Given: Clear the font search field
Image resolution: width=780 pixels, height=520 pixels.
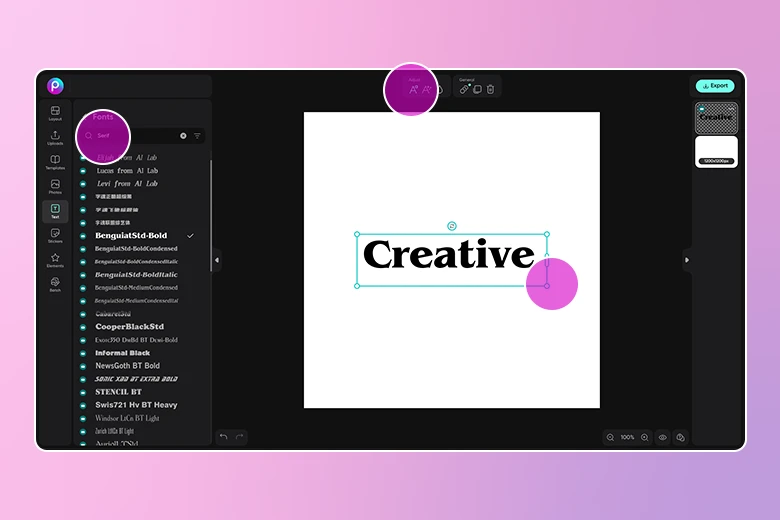Looking at the screenshot, I should [x=183, y=136].
